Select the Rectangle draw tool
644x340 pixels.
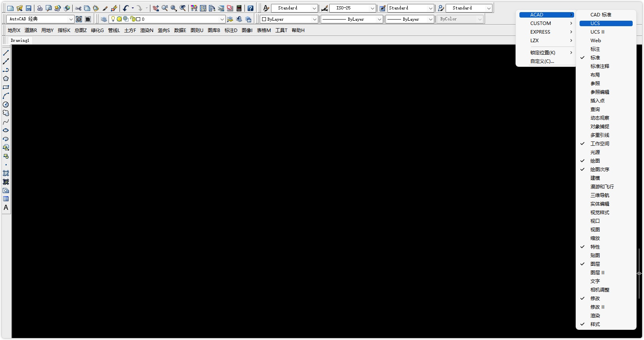6,87
